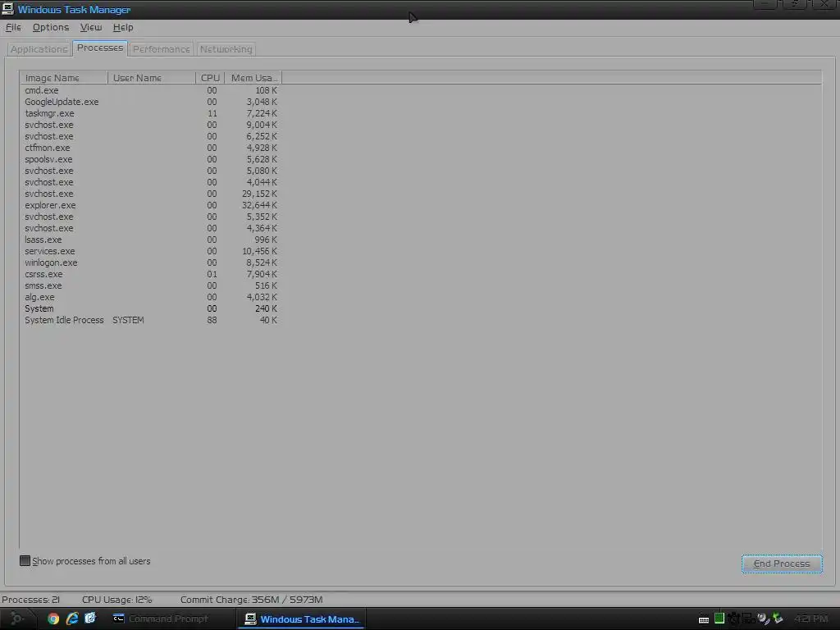Screen dimensions: 840x630
Task: Switch to the Performance tab
Action: pyautogui.click(x=162, y=48)
